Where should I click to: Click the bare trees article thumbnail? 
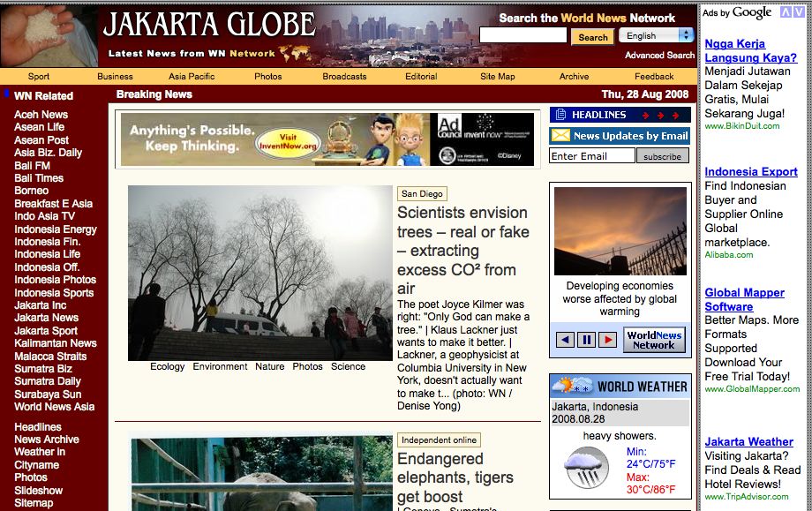click(259, 273)
